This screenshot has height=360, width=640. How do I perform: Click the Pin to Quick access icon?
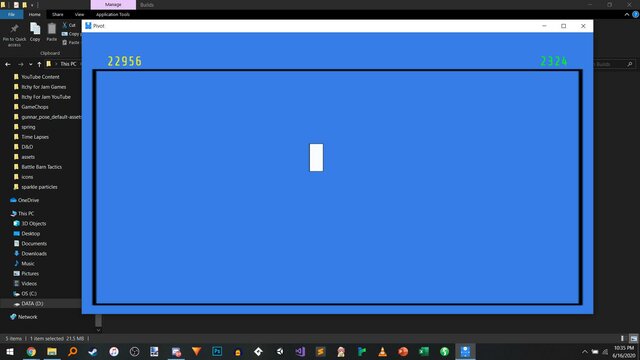click(x=14, y=29)
